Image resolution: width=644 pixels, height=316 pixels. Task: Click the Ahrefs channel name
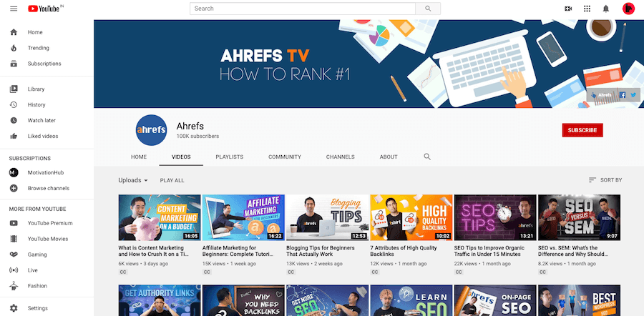coord(190,126)
